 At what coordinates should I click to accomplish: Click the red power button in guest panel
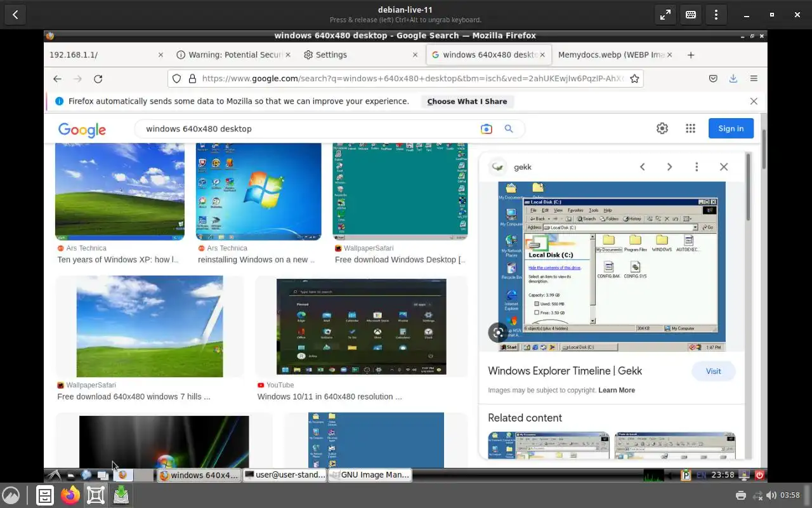759,474
